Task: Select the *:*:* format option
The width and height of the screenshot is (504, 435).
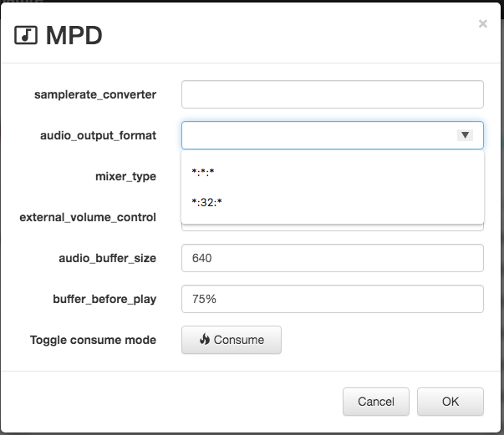Action: click(x=333, y=172)
